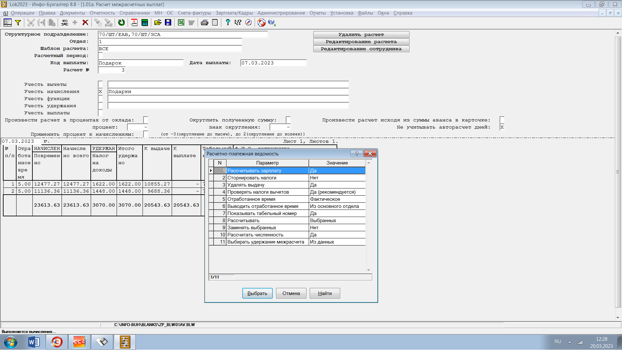Viewport: 622px width, 364px height.
Task: Click the RU language indicator in tray
Action: point(558,342)
